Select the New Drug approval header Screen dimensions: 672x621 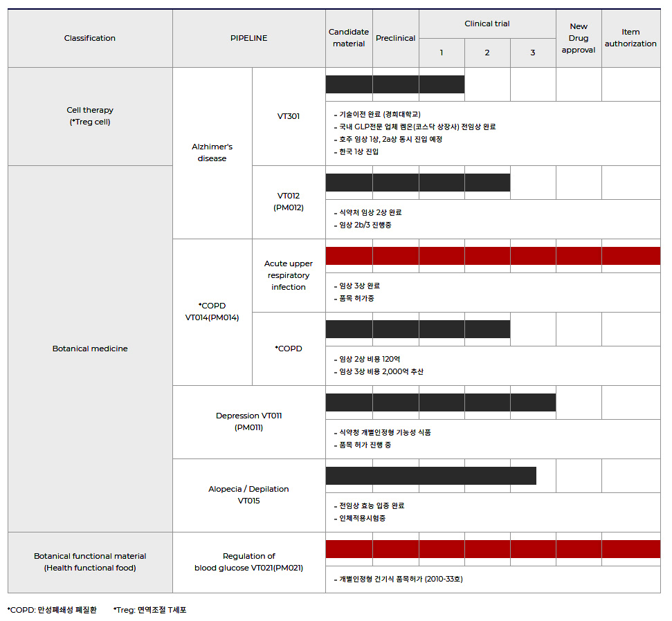(579, 38)
